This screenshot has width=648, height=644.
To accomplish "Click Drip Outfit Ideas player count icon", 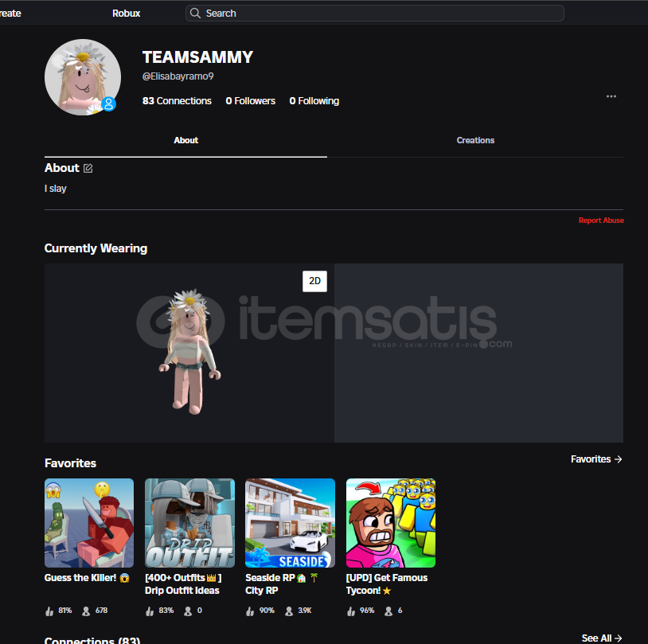I will click(x=188, y=611).
